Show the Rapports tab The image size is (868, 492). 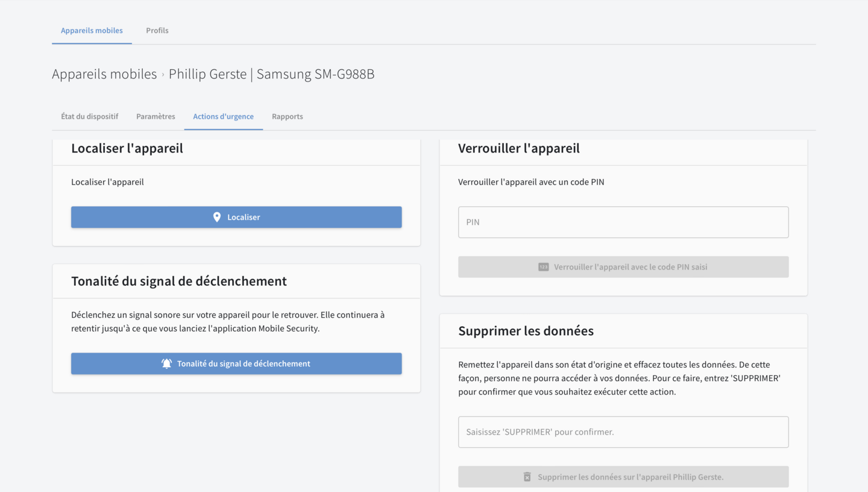[288, 116]
